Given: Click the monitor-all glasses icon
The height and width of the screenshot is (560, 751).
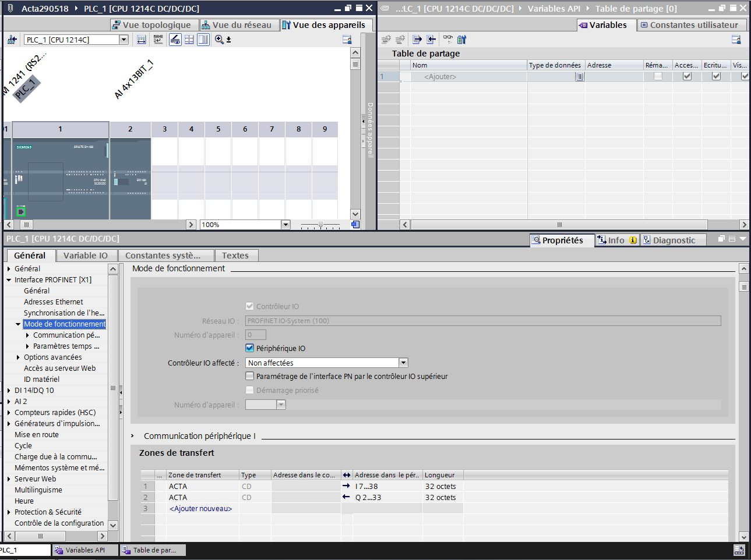Looking at the screenshot, I should [x=447, y=39].
